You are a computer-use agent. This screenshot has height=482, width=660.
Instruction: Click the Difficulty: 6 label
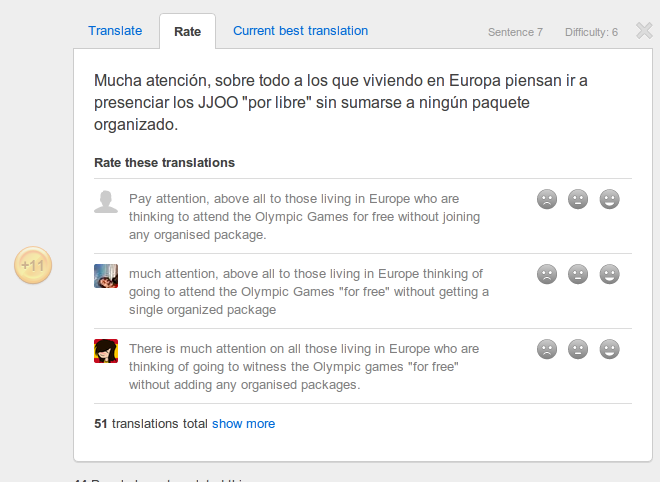click(x=591, y=32)
